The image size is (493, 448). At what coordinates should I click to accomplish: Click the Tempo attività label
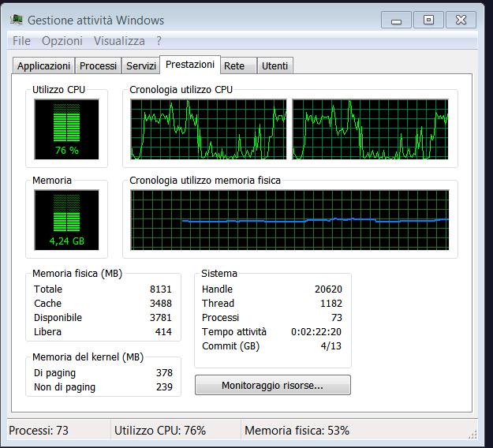(x=234, y=332)
